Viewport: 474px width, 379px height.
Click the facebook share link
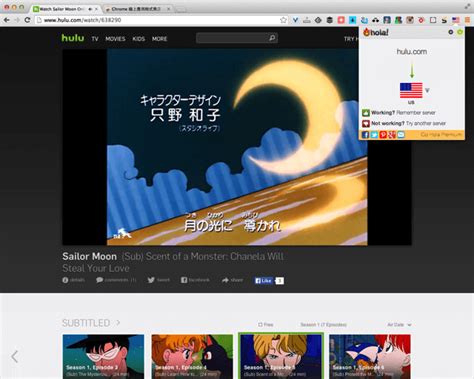pyautogui.click(x=195, y=280)
